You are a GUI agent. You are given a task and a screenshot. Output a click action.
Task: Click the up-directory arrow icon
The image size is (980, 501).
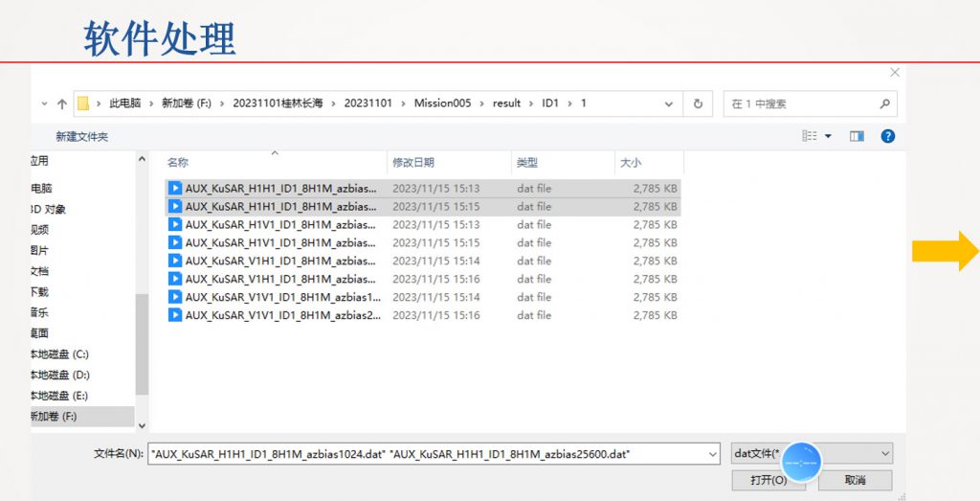(x=62, y=103)
